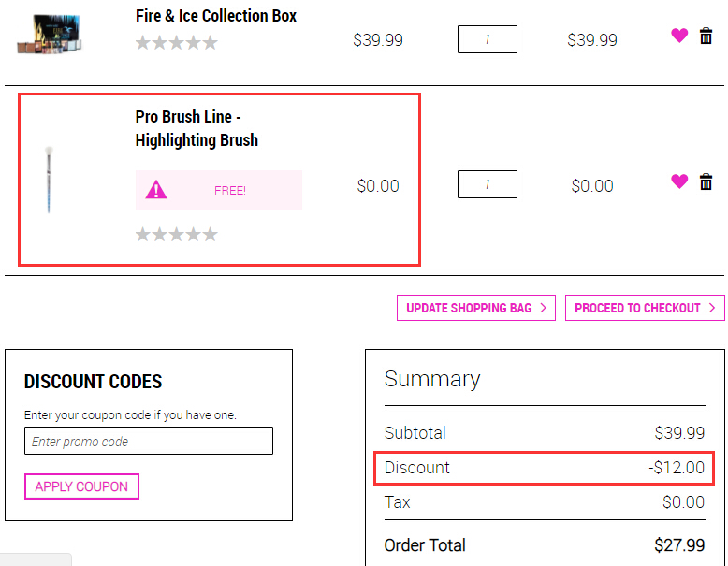
Task: Delete Fire & Ice Collection Box with trash icon
Action: (706, 36)
